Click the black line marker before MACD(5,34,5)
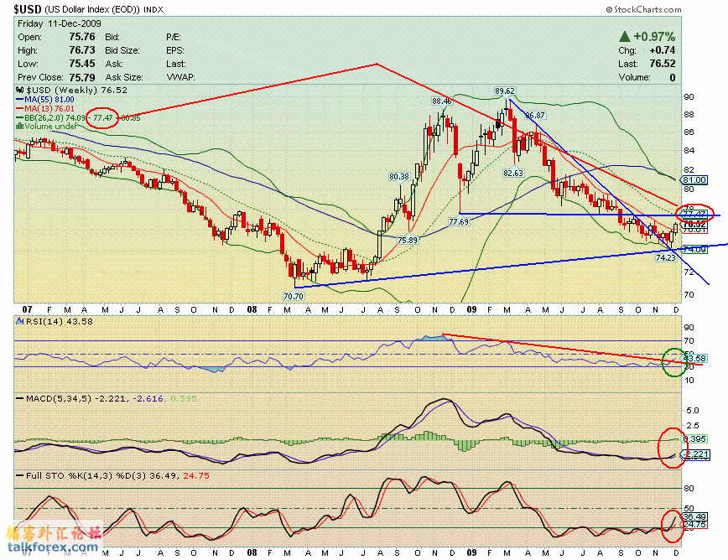 [x=20, y=398]
